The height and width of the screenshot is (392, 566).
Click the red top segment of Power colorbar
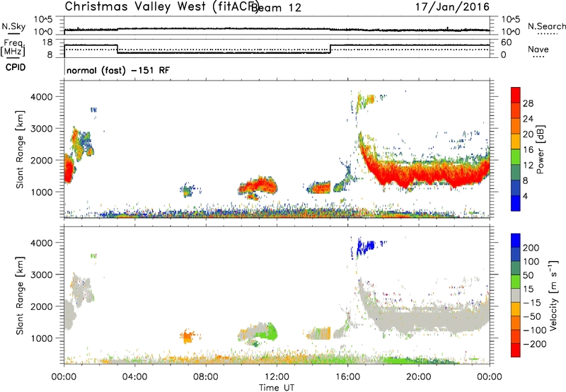pos(516,95)
